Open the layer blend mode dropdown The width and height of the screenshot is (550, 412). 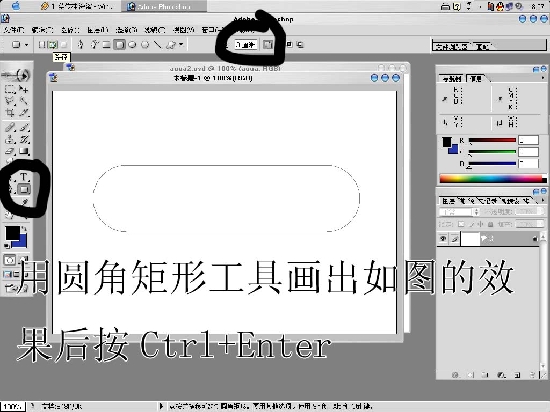pyautogui.click(x=459, y=212)
